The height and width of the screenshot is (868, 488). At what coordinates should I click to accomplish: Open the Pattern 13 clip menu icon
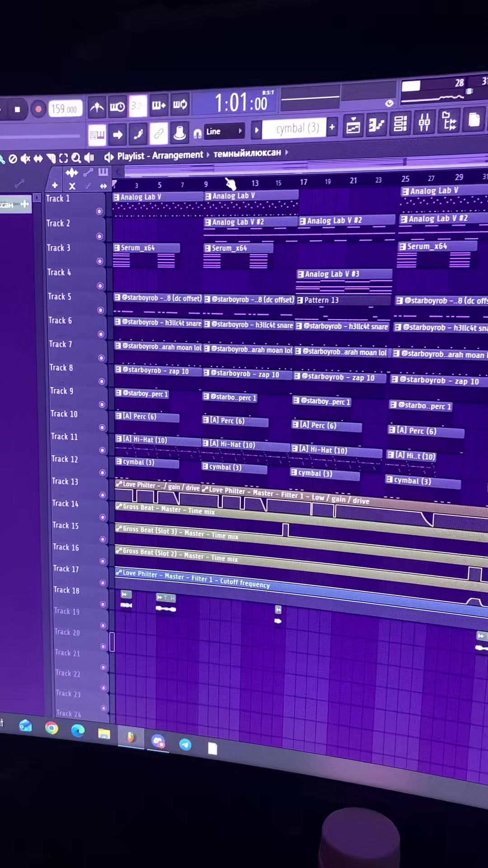pyautogui.click(x=300, y=301)
